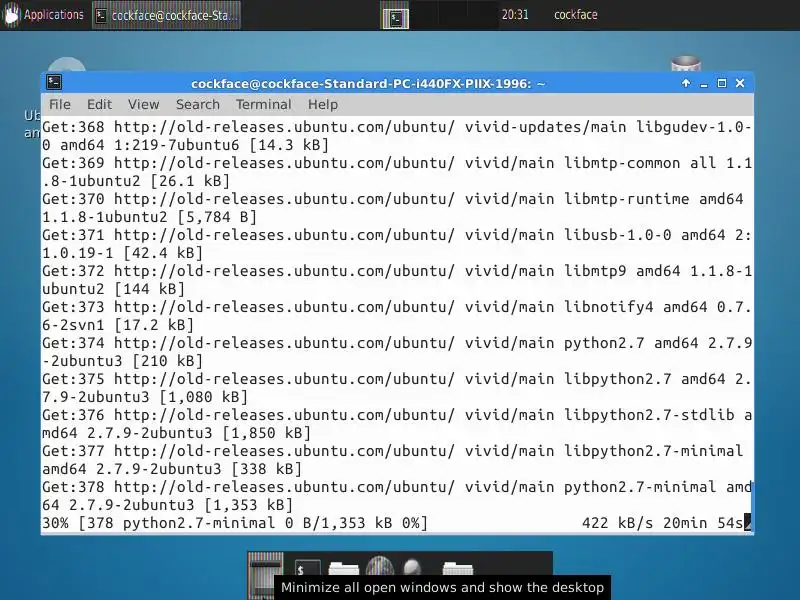Open the Edit menu
This screenshot has height=600, width=800.
tap(99, 105)
